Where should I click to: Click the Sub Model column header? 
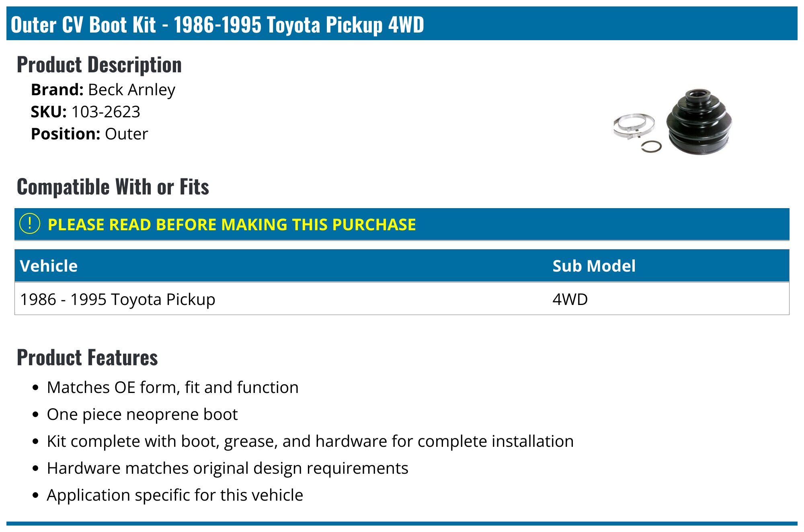594,266
